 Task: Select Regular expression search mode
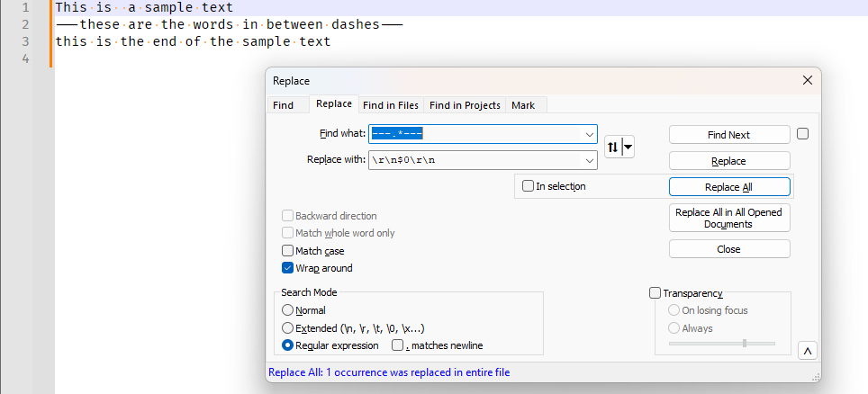pos(287,345)
